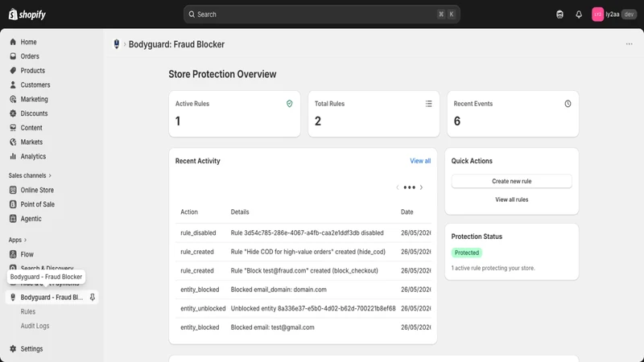Expand the Sales channels section

coord(30,175)
